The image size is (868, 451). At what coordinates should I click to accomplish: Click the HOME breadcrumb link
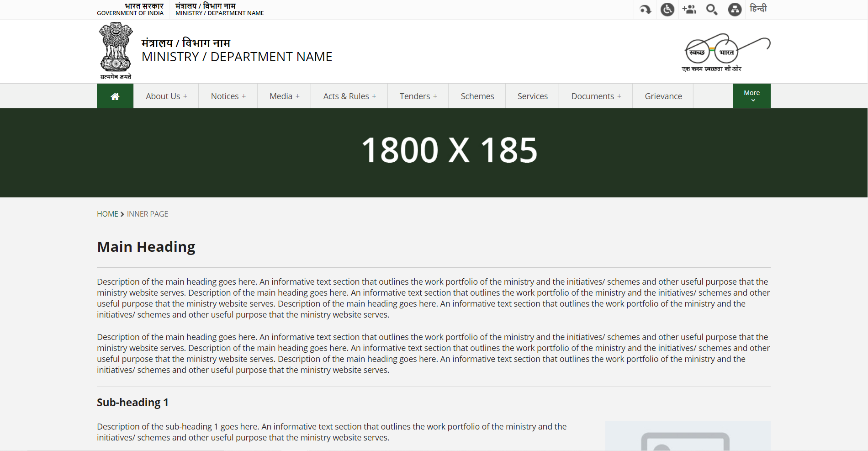click(x=107, y=214)
